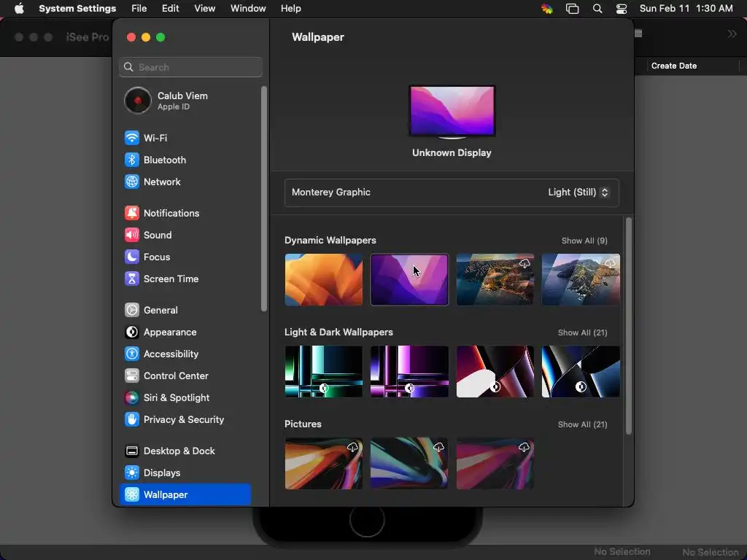Choose the red folded Light & Dark wallpaper
747x560 pixels.
tap(495, 371)
